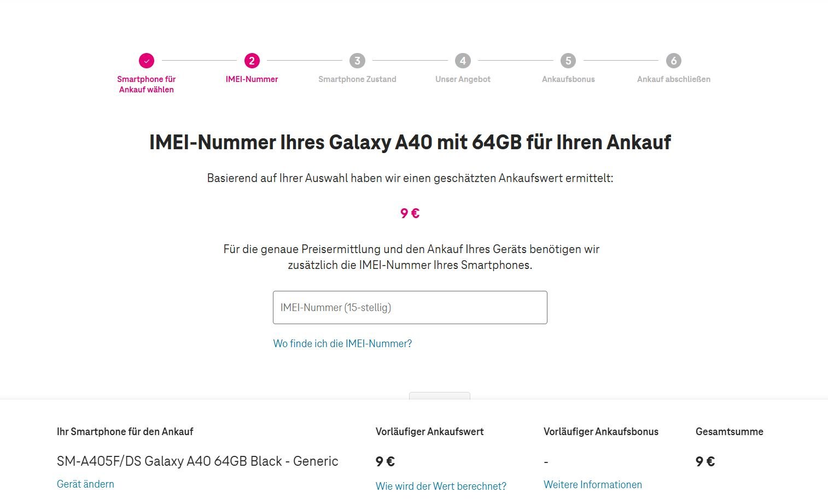Open 'Wo finde ich die IMEI-Nummer?' link
This screenshot has height=504, width=828.
(342, 343)
